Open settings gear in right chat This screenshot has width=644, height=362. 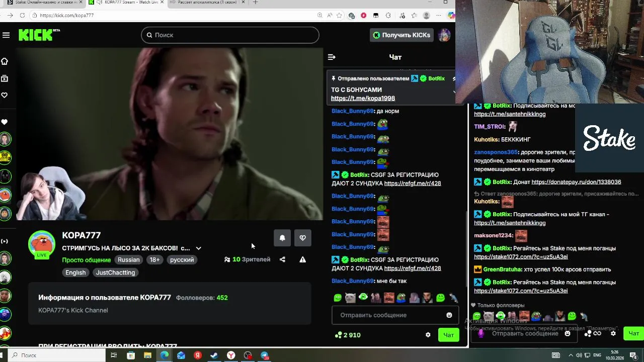coord(613,333)
